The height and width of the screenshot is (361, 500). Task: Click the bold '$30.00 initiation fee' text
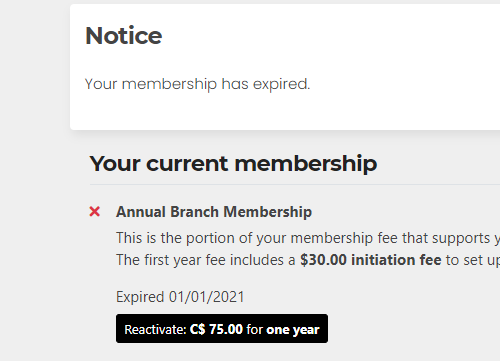tap(371, 260)
